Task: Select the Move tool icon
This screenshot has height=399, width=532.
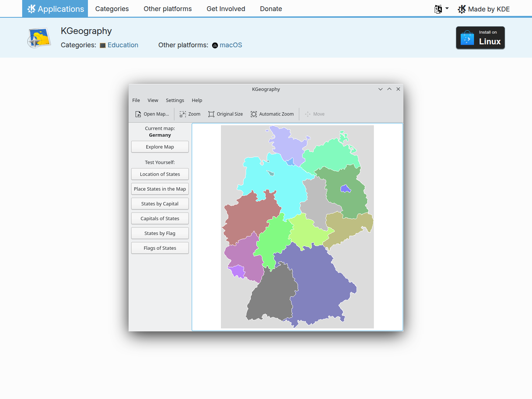Action: coord(308,114)
